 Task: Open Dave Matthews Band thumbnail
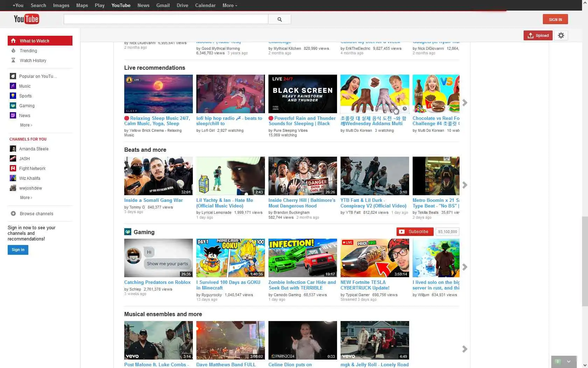coord(230,340)
